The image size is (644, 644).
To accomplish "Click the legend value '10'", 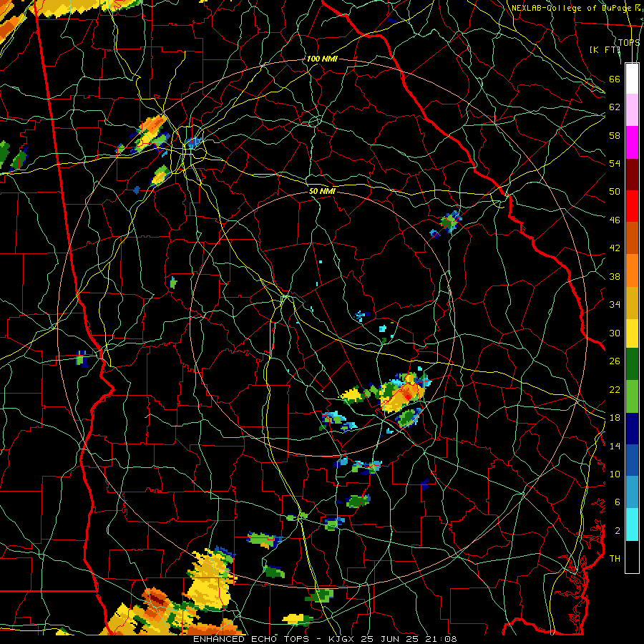I will (x=615, y=474).
